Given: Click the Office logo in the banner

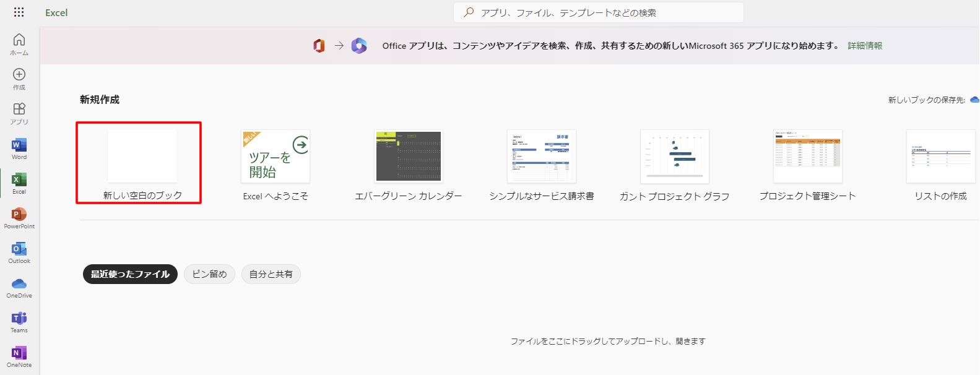Looking at the screenshot, I should (x=319, y=46).
